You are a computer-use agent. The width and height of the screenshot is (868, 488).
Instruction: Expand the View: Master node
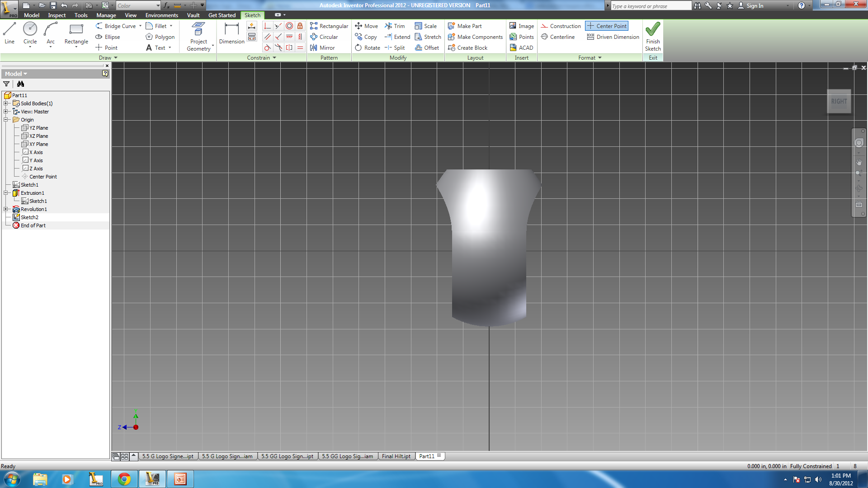click(x=6, y=112)
